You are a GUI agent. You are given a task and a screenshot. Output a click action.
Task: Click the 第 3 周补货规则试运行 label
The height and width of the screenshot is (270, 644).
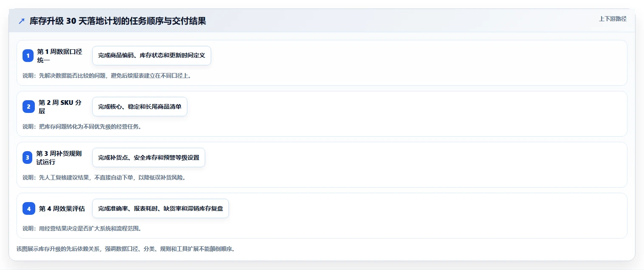(x=59, y=157)
